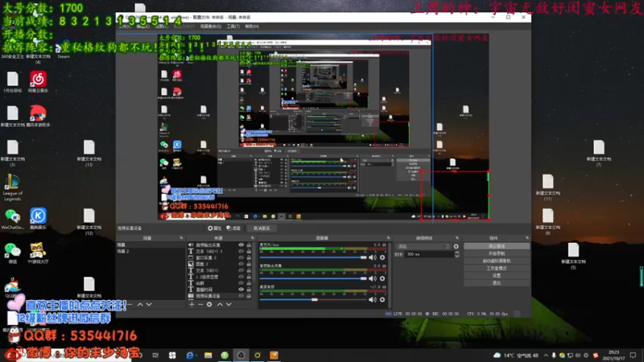Click the 设置 settings button in controls

[x=497, y=275]
